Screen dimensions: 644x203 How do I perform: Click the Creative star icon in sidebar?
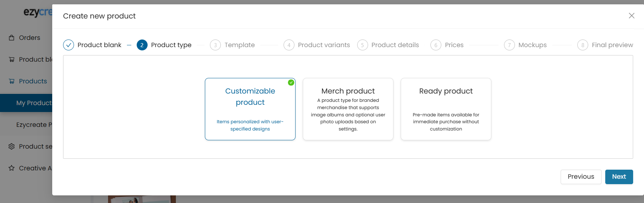click(12, 168)
